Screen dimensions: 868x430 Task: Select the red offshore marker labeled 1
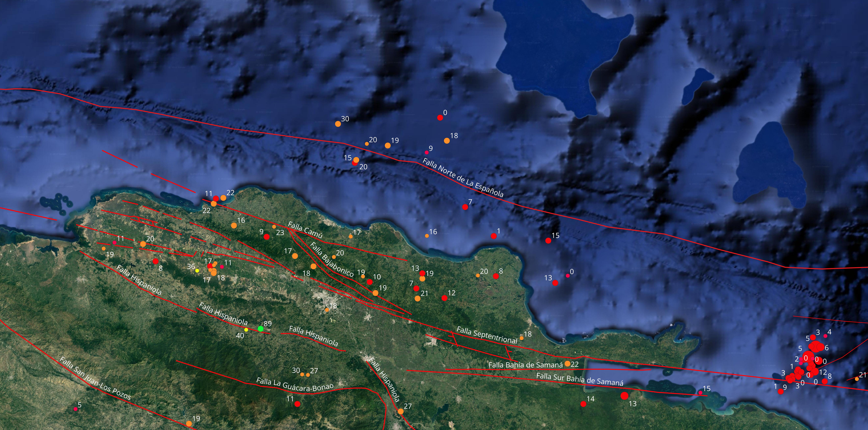click(494, 236)
